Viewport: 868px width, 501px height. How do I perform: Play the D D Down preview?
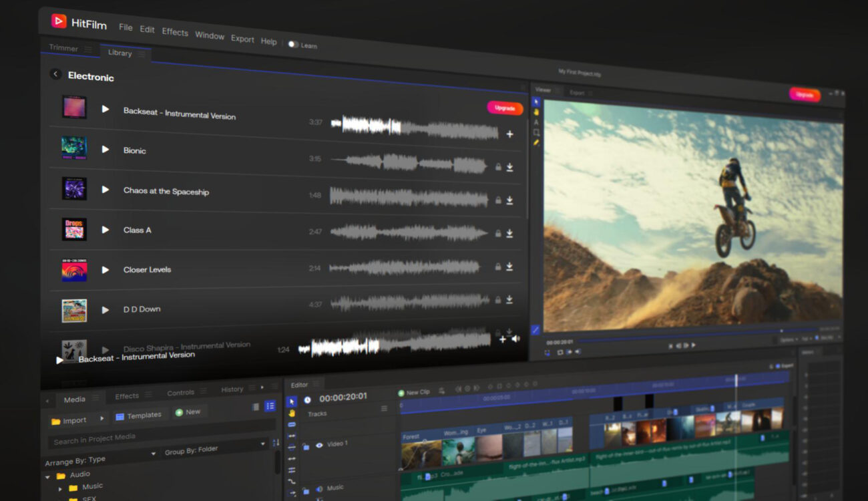click(x=105, y=309)
